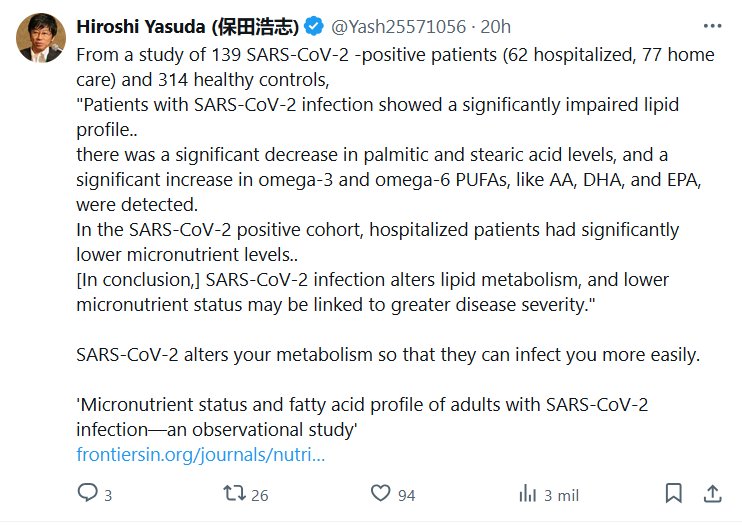Click the reply count 3

pyautogui.click(x=108, y=494)
